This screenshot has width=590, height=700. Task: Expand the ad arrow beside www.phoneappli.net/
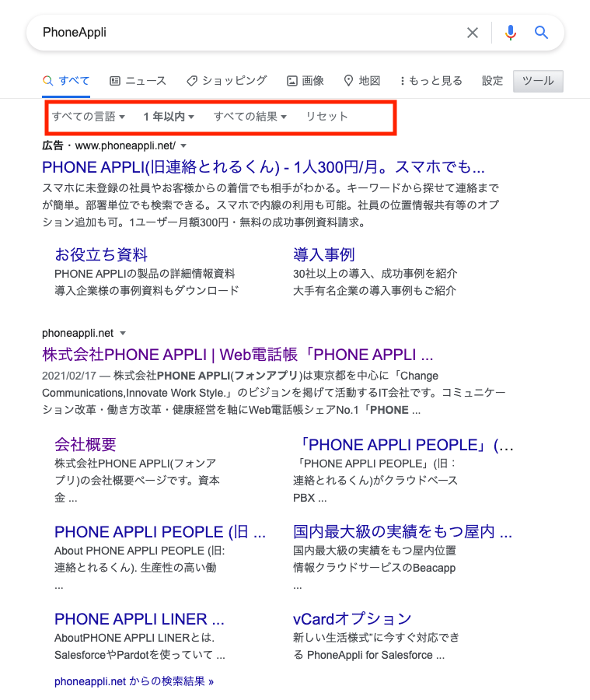[183, 146]
